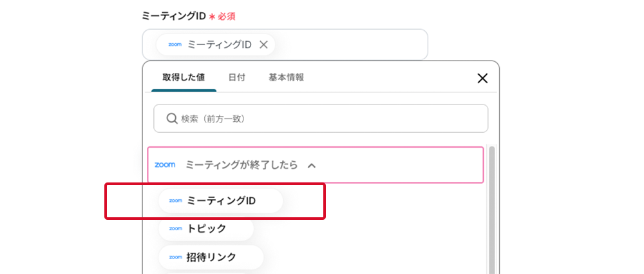Screen dimensions: 644x274
Task: Choose the ミーティングID value from the list
Action: (221, 201)
